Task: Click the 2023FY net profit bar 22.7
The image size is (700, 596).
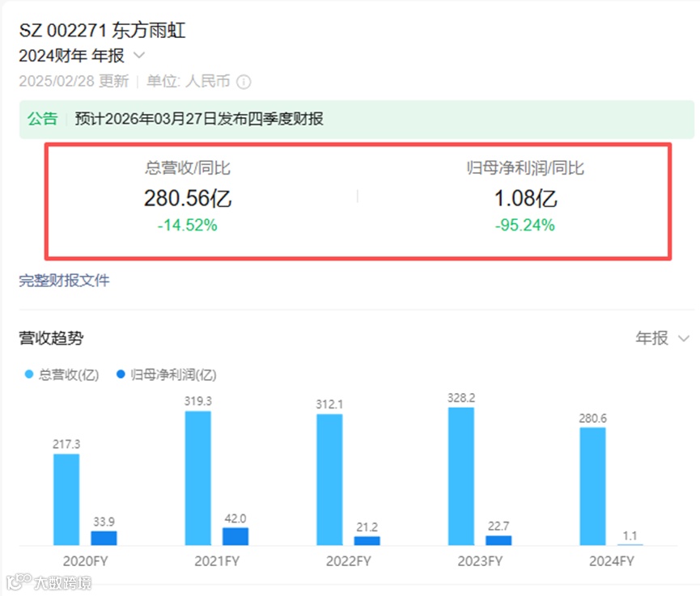Action: (x=498, y=540)
